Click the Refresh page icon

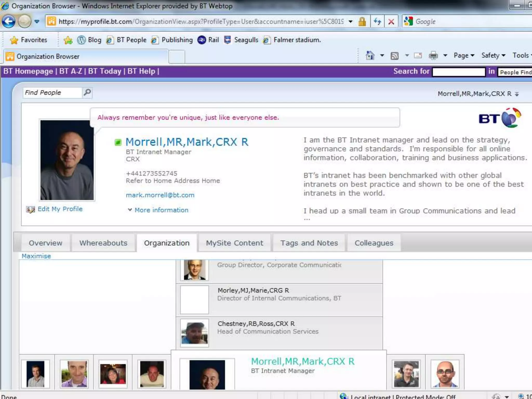pyautogui.click(x=377, y=22)
